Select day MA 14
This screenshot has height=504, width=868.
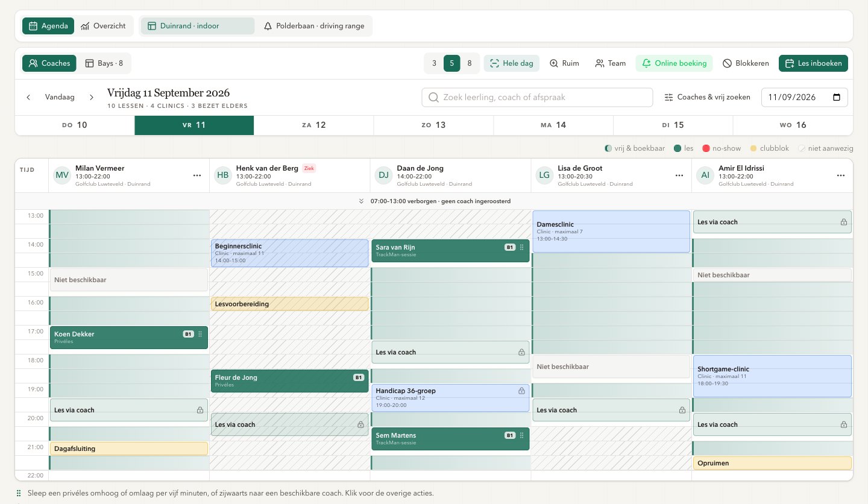553,125
